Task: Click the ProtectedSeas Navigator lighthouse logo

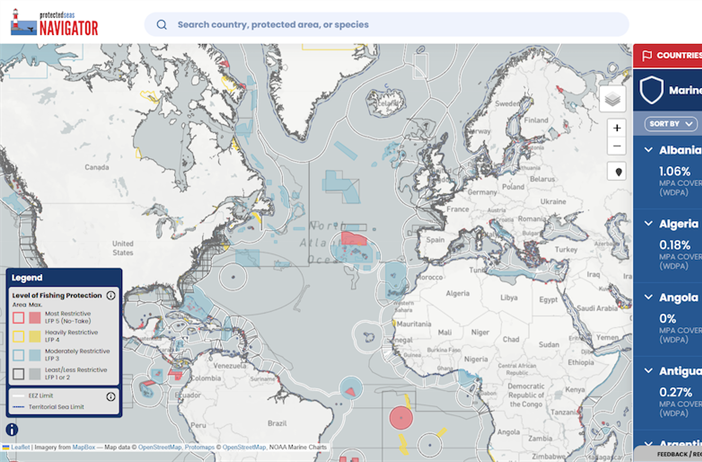Action: click(54, 22)
